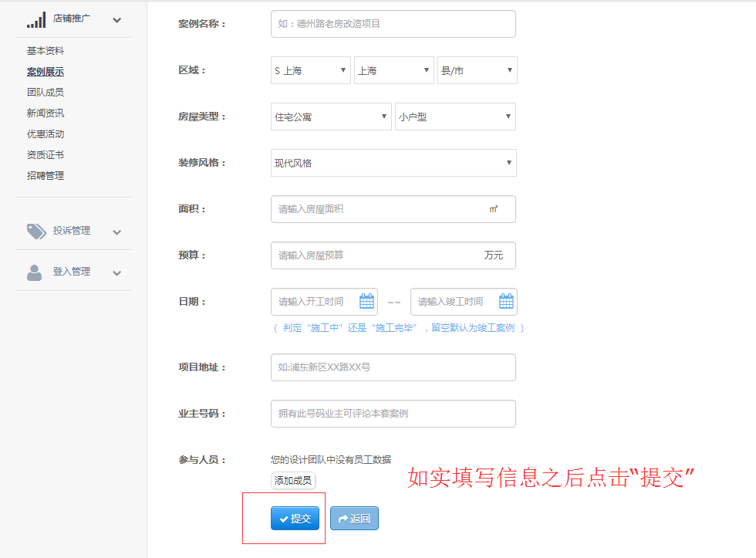756x558 pixels.
Task: Click the 案例名称 input field
Action: [393, 23]
